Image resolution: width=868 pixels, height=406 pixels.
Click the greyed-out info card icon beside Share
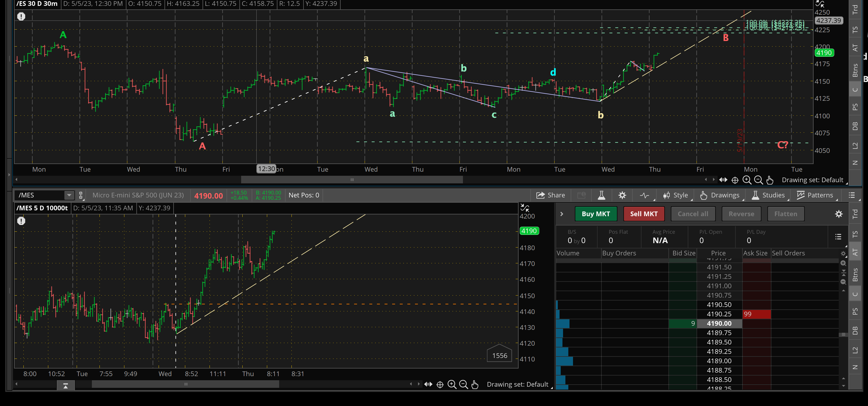[581, 195]
